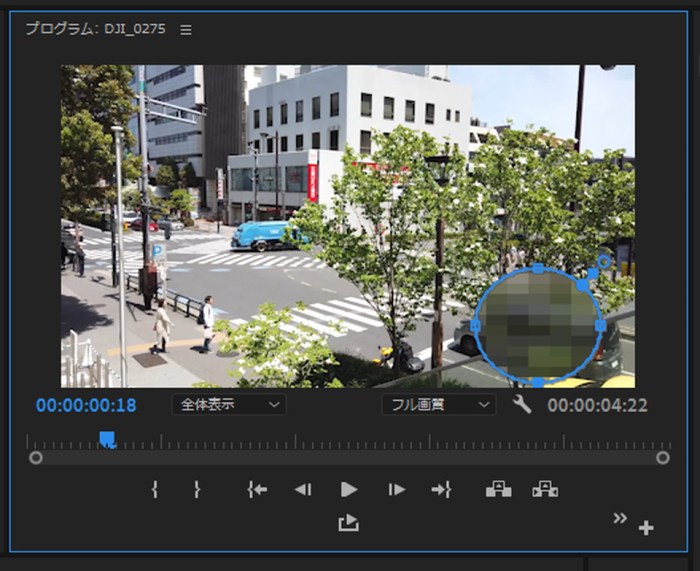Click the video preview frame
Screen dimensions: 700x571
click(x=348, y=226)
